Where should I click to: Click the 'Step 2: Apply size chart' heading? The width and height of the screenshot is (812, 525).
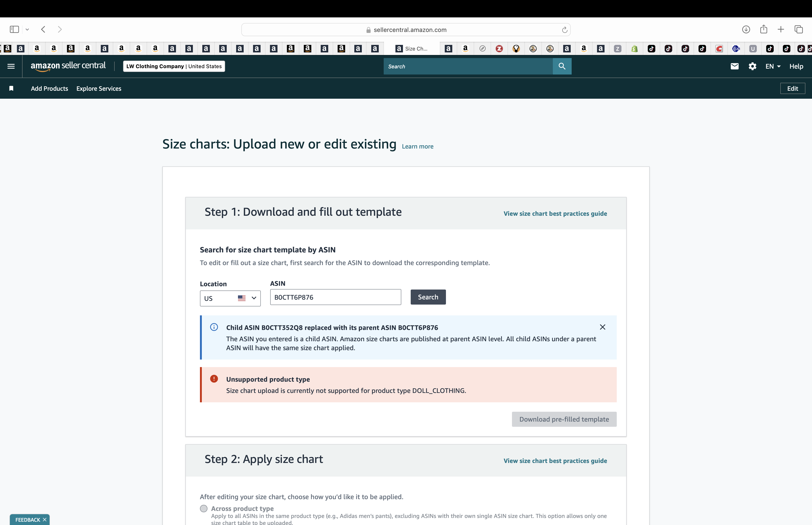[x=264, y=459]
